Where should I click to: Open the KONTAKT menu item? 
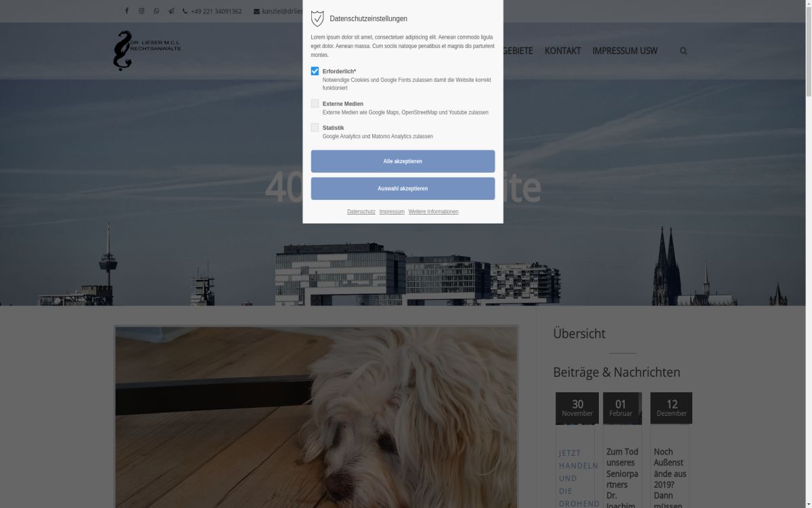pyautogui.click(x=562, y=51)
